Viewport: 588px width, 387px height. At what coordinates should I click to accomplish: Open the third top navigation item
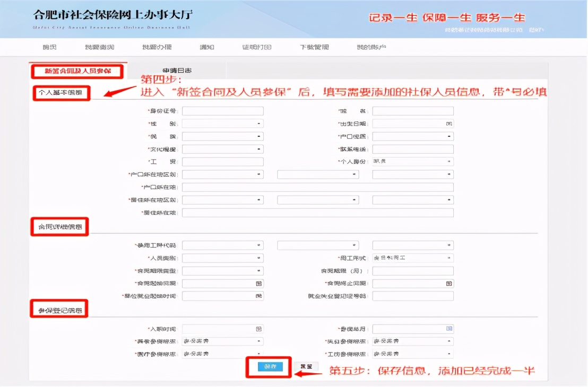point(157,47)
